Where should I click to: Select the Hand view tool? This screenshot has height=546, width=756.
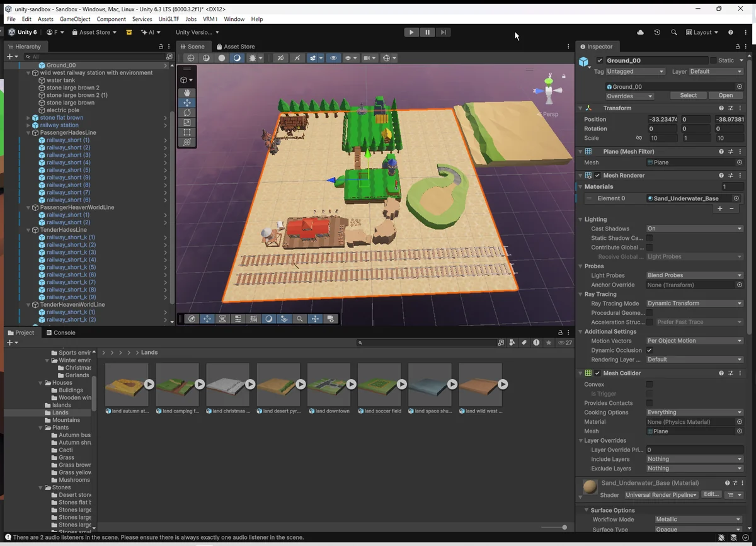pyautogui.click(x=187, y=93)
